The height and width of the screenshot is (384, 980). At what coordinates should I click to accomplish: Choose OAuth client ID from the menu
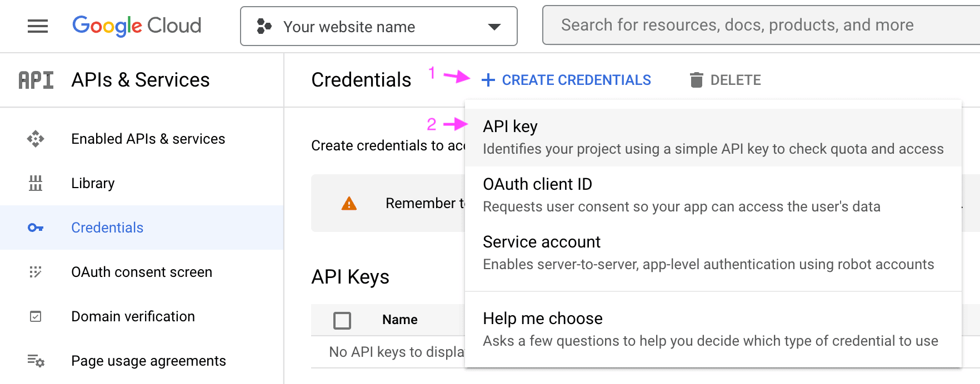pos(537,184)
